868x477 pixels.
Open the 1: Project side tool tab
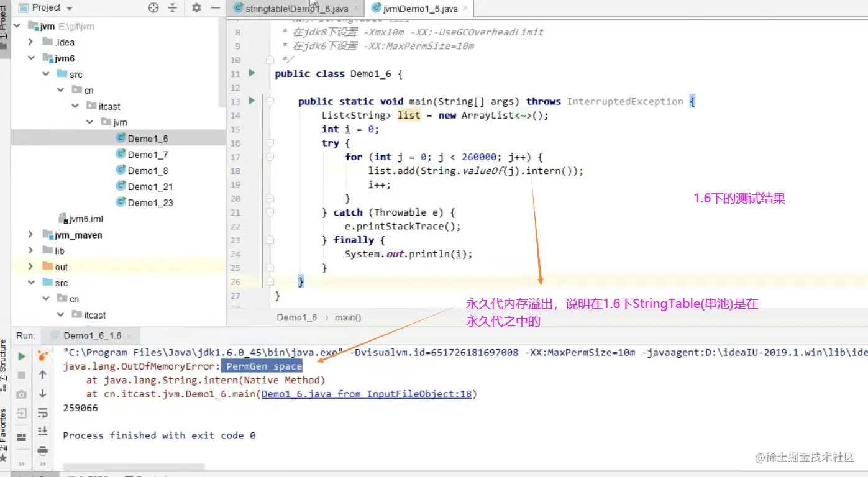[x=5, y=28]
